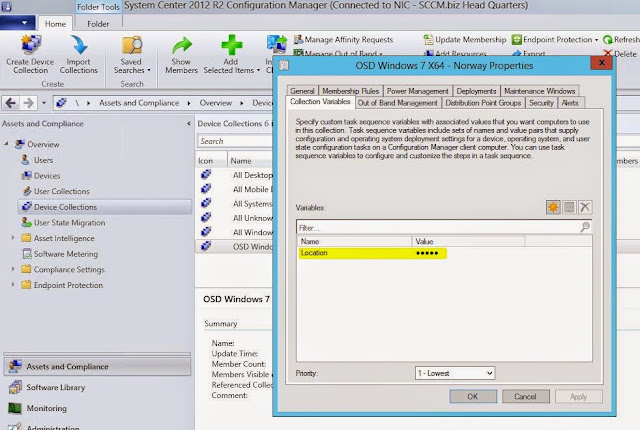This screenshot has height=430, width=640.
Task: Select the All Mobile collection row
Action: [x=234, y=189]
